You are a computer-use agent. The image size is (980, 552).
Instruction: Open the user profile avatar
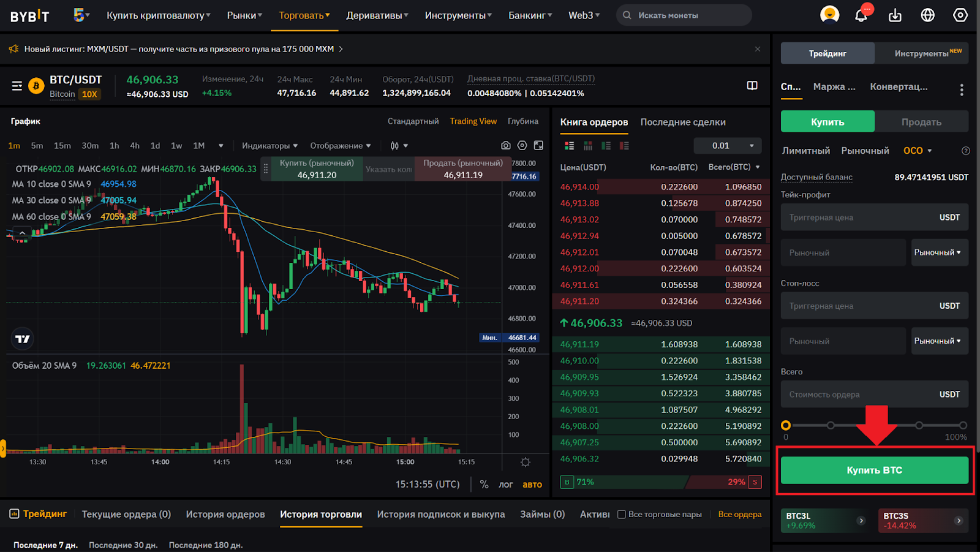pyautogui.click(x=829, y=15)
